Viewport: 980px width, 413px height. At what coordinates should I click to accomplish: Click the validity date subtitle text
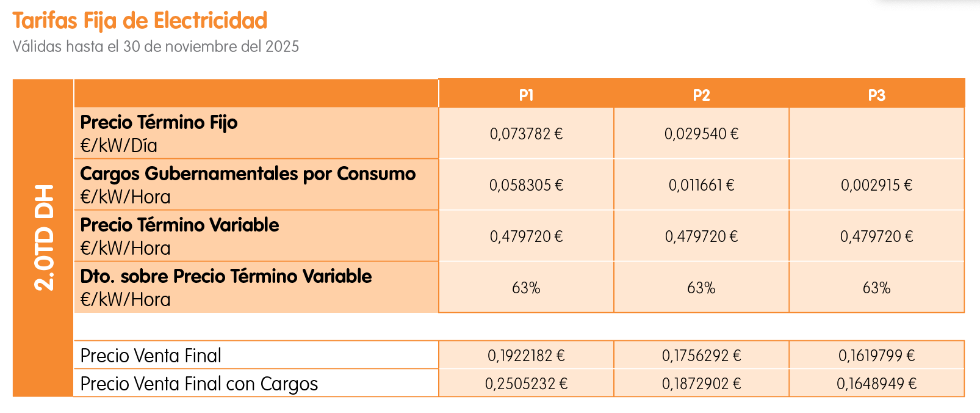coord(156,46)
